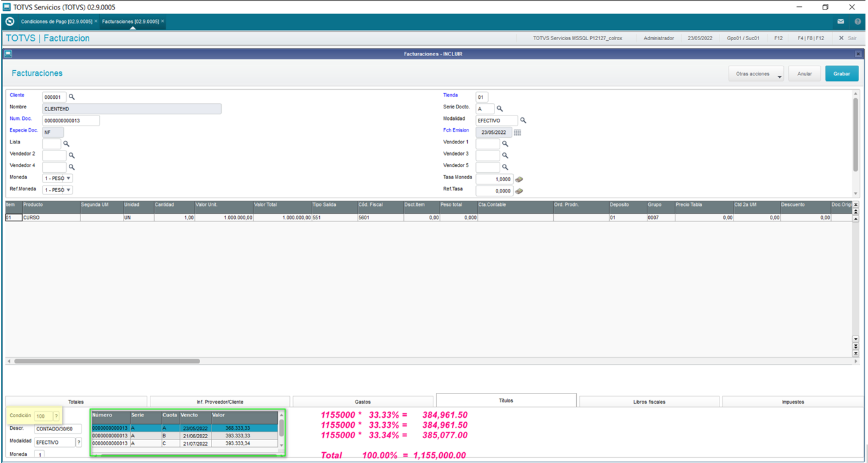This screenshot has height=463, width=868.
Task: Select the CURSO product cell
Action: [51, 217]
